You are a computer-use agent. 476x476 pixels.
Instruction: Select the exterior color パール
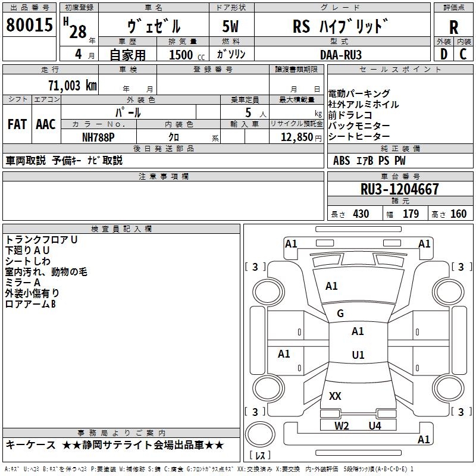(128, 112)
